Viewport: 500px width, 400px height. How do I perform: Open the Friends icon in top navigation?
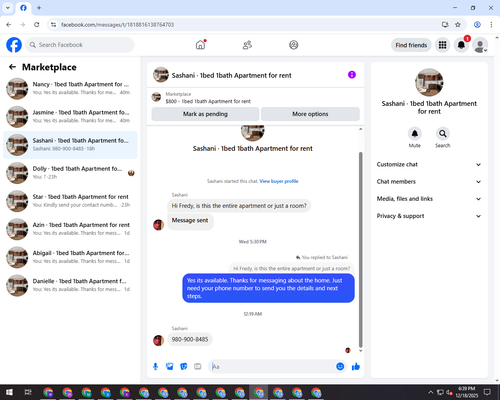[x=247, y=45]
